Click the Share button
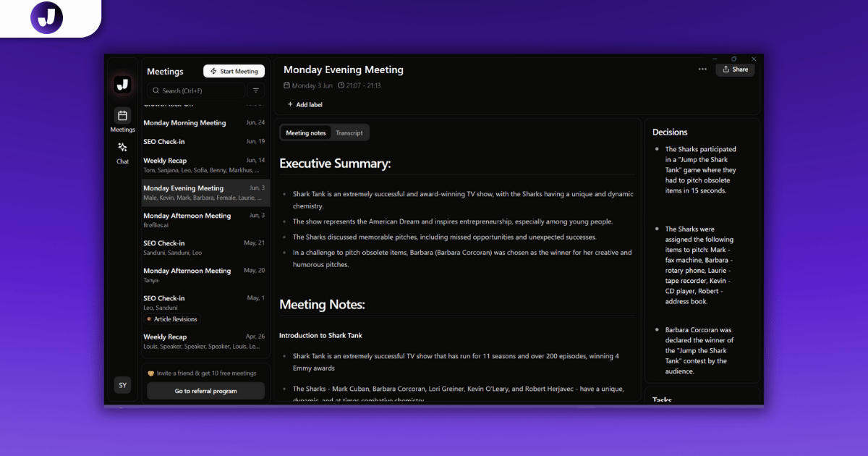The height and width of the screenshot is (456, 868). click(x=735, y=69)
